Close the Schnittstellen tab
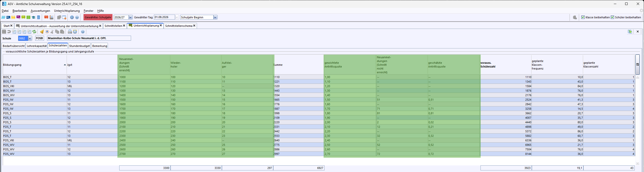644x172 pixels. click(124, 26)
